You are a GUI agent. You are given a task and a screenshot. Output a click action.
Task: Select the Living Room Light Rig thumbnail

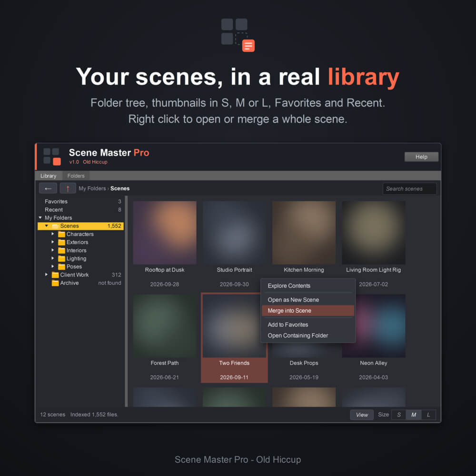click(x=373, y=233)
